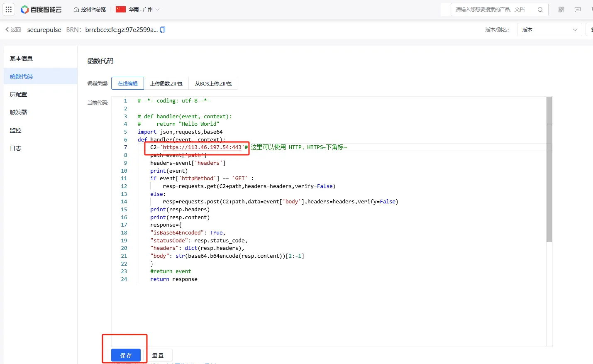Viewport: 593px width, 364px height.
Task: Click the search magnifier icon
Action: point(540,9)
